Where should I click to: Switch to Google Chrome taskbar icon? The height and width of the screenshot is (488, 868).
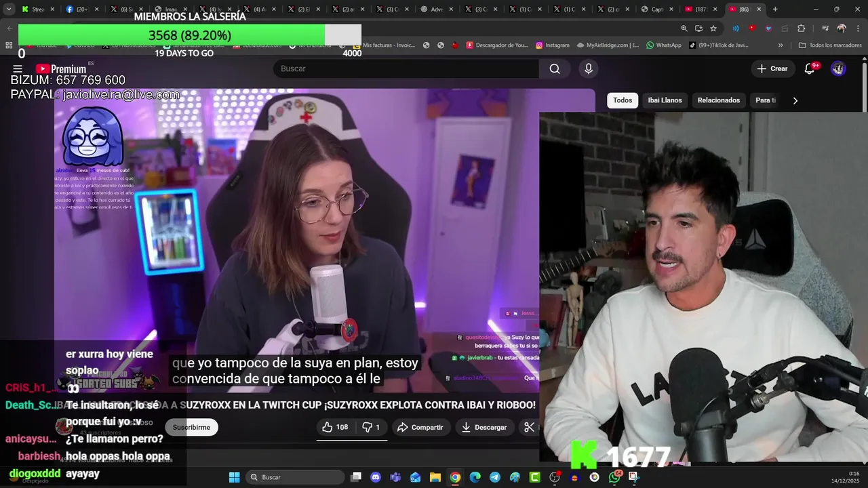(455, 477)
